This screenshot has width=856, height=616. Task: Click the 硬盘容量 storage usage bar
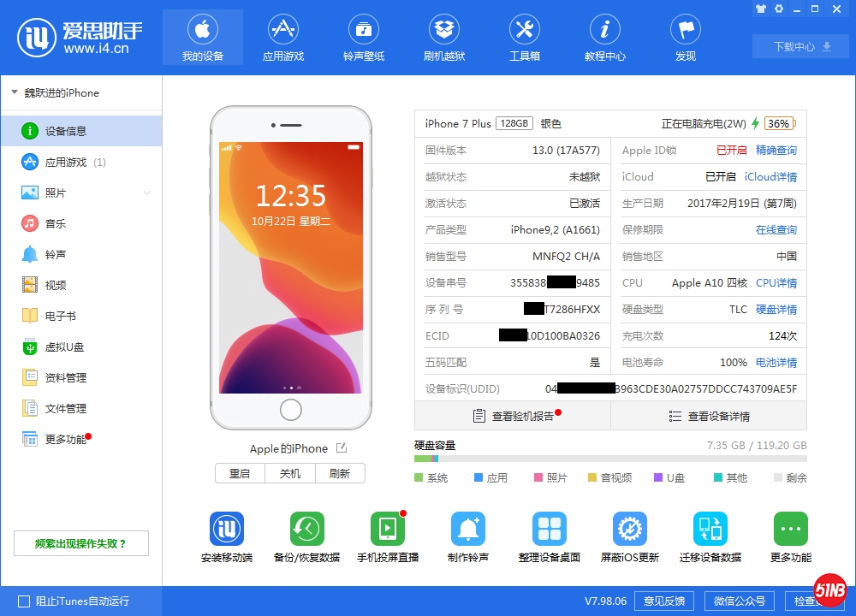coord(610,459)
